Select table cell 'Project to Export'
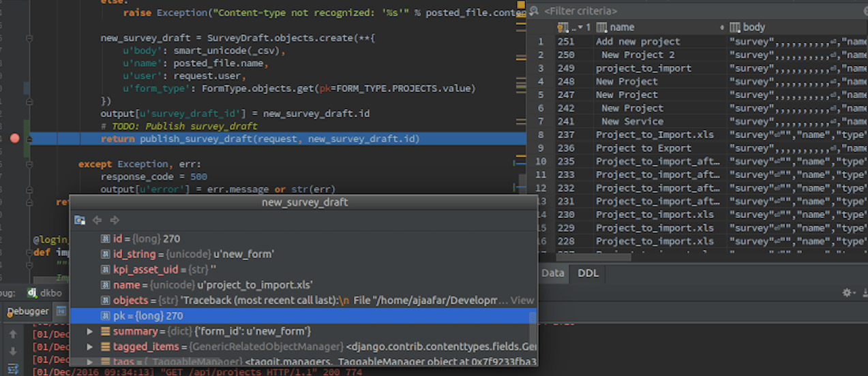This screenshot has width=868, height=376. click(x=644, y=148)
